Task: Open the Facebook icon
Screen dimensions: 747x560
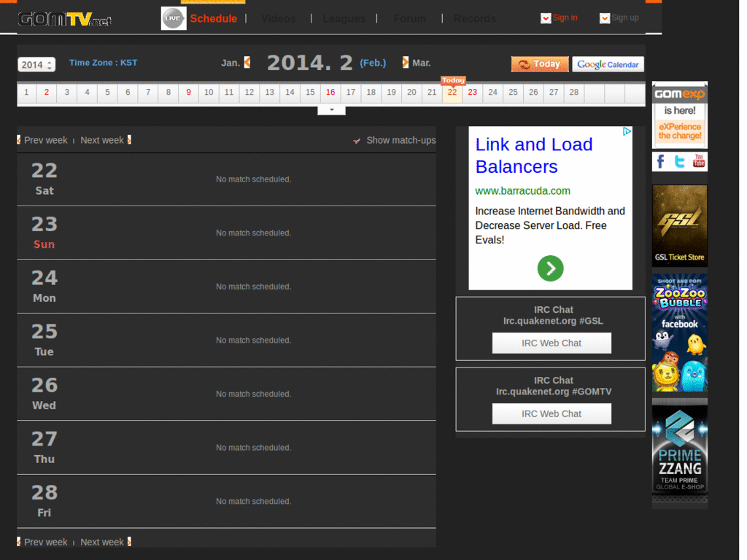Action: tap(661, 162)
